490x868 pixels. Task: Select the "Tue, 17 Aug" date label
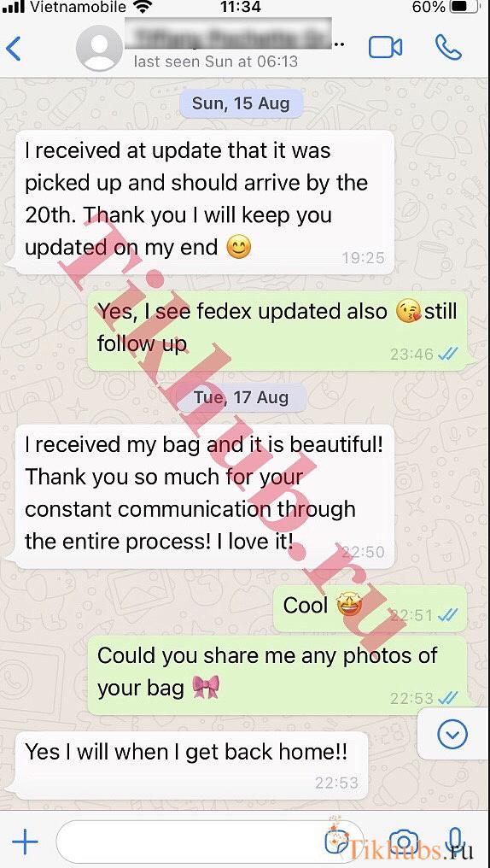pyautogui.click(x=241, y=397)
